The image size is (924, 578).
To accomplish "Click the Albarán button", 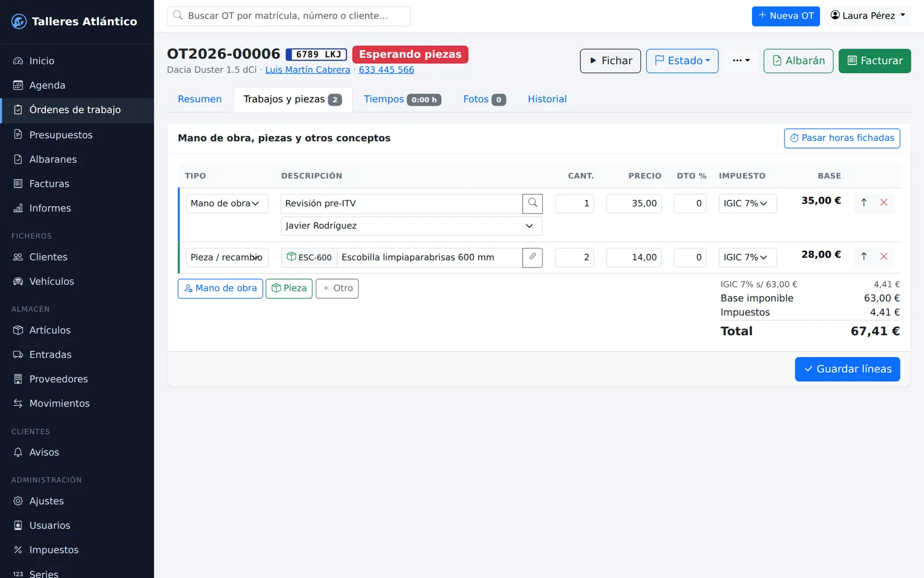I will (x=798, y=61).
